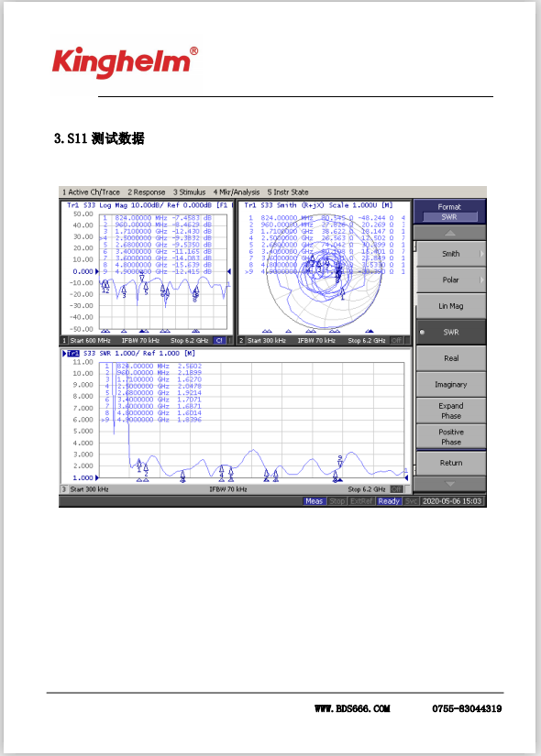Open the Active Ch/Trace menu
Image resolution: width=541 pixels, height=756 pixels.
point(91,192)
